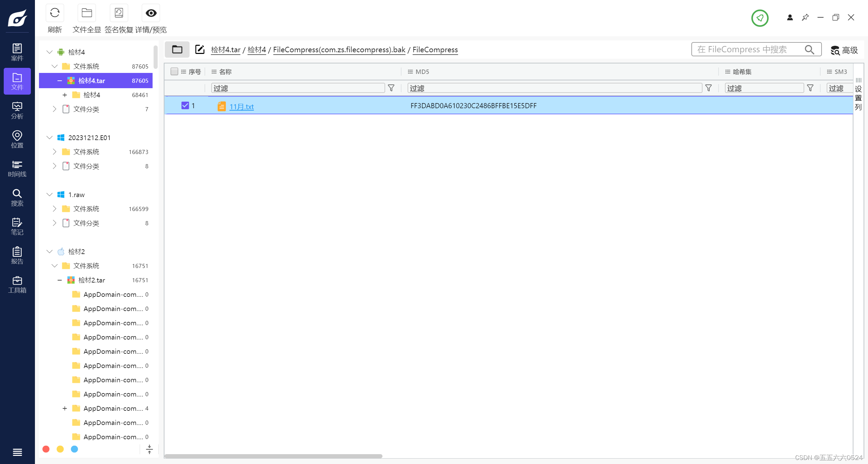
Task: Switch to the 案件 case section
Action: [17, 52]
